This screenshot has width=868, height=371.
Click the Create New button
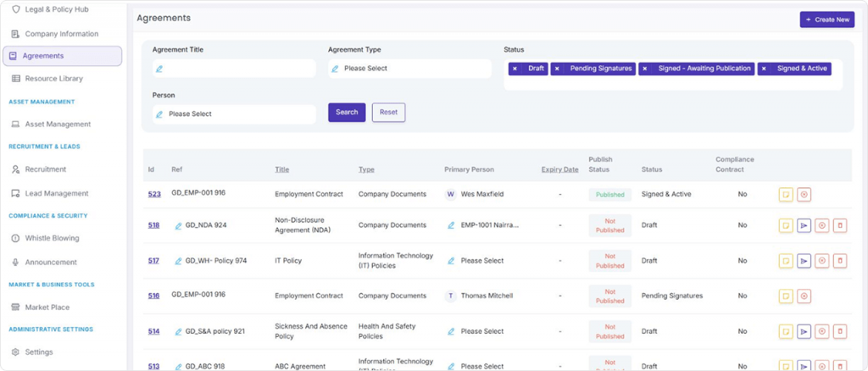click(x=826, y=19)
